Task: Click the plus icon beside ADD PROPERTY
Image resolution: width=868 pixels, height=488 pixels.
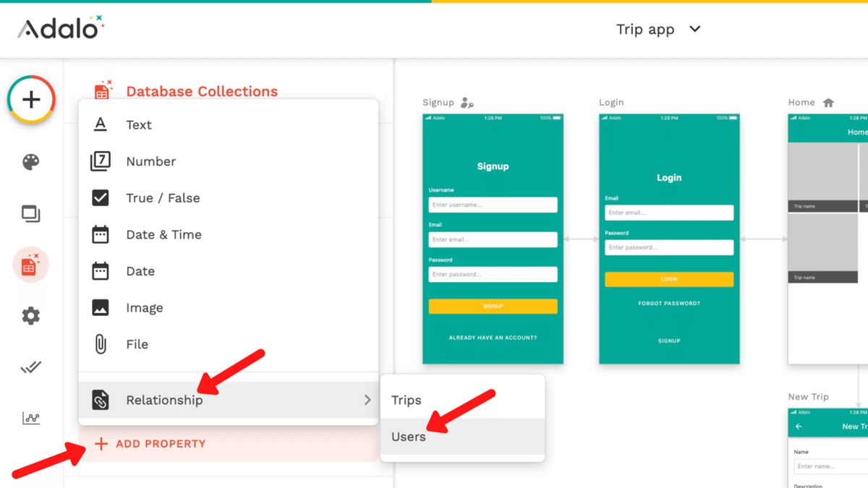Action: (101, 444)
